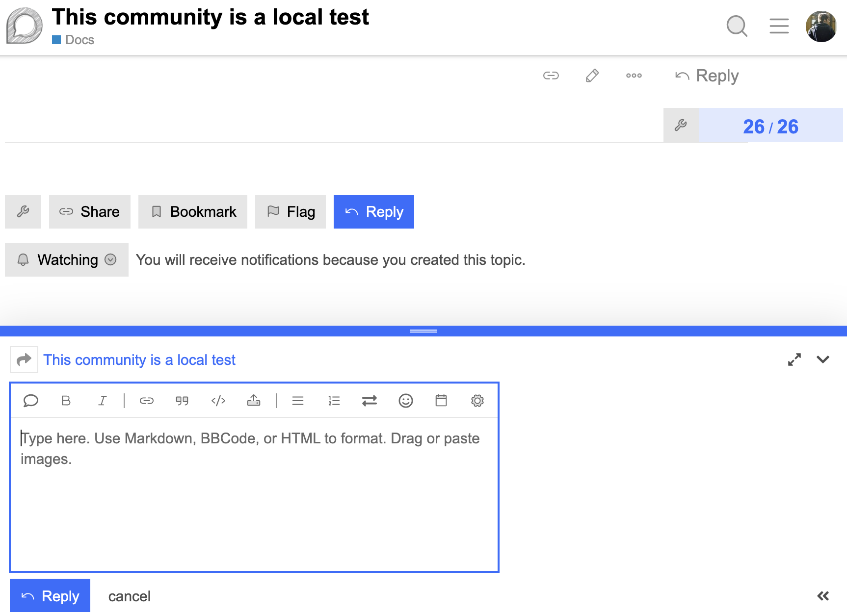Image resolution: width=847 pixels, height=616 pixels.
Task: Minimize the composer panel chevron
Action: pos(823,359)
